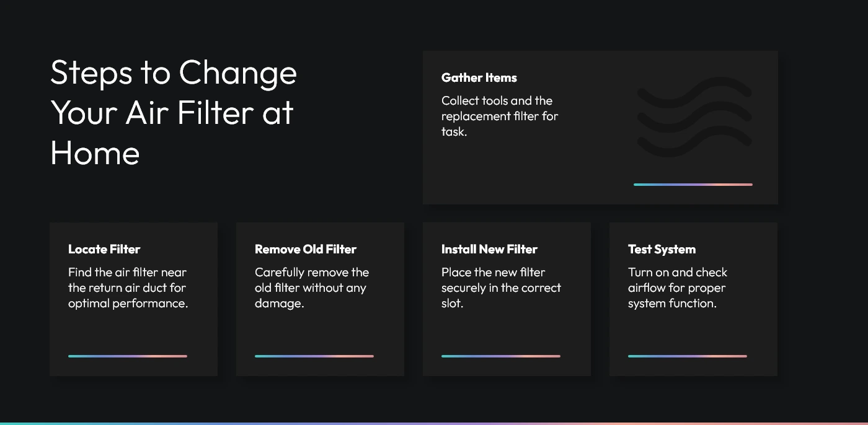Click the 'Place the new filter securely' description
Image resolution: width=868 pixels, height=425 pixels.
[500, 287]
